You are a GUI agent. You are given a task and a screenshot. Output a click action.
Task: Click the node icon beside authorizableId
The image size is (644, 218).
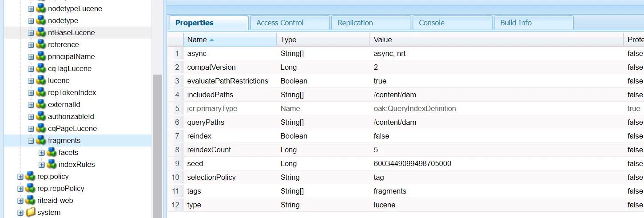coord(41,116)
